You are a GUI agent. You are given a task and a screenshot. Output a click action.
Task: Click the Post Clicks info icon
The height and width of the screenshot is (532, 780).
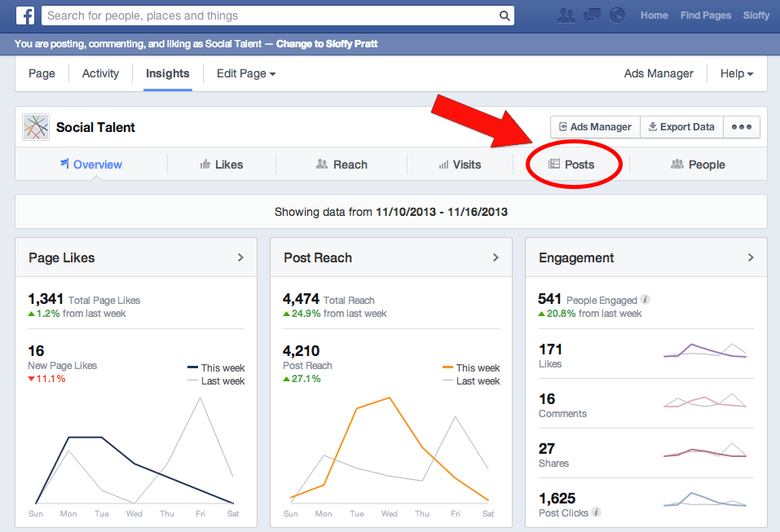597,512
